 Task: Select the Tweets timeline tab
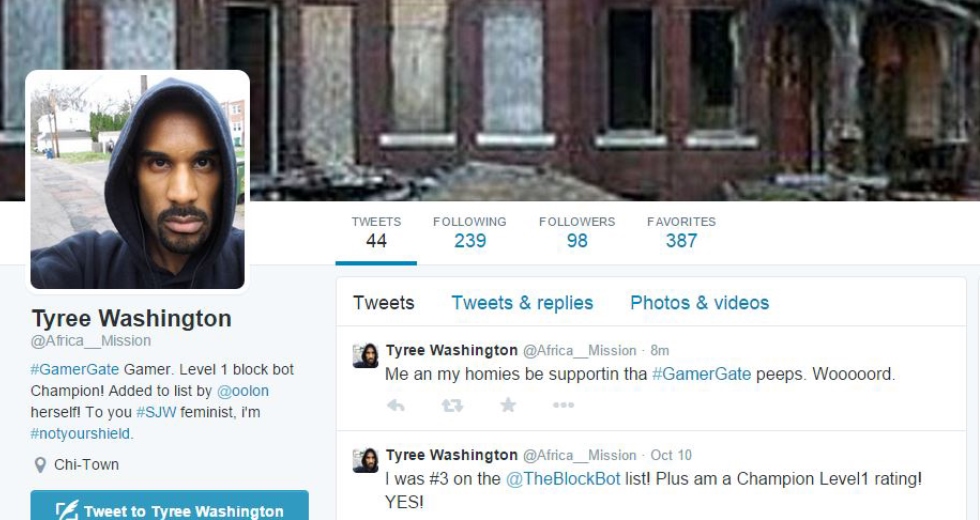click(384, 302)
